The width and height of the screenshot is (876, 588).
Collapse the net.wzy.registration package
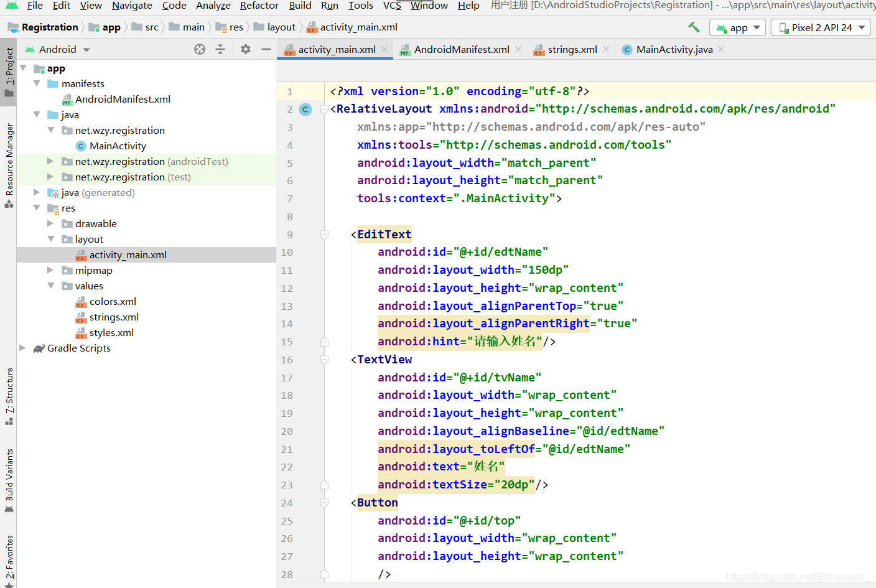51,130
